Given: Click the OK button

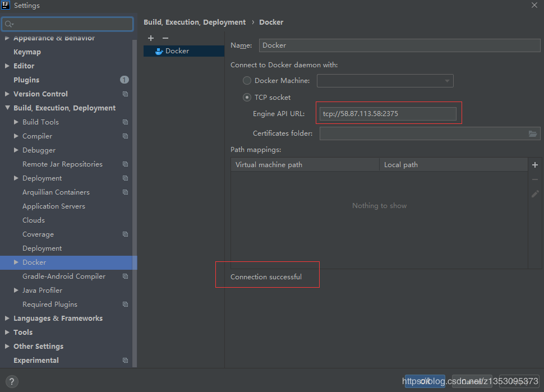Looking at the screenshot, I should [x=425, y=382].
